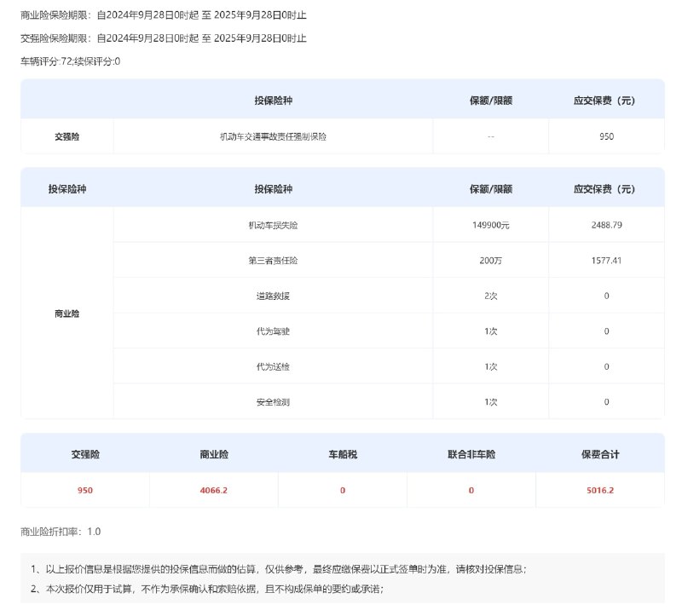Click the 安全检测 row name

[273, 402]
